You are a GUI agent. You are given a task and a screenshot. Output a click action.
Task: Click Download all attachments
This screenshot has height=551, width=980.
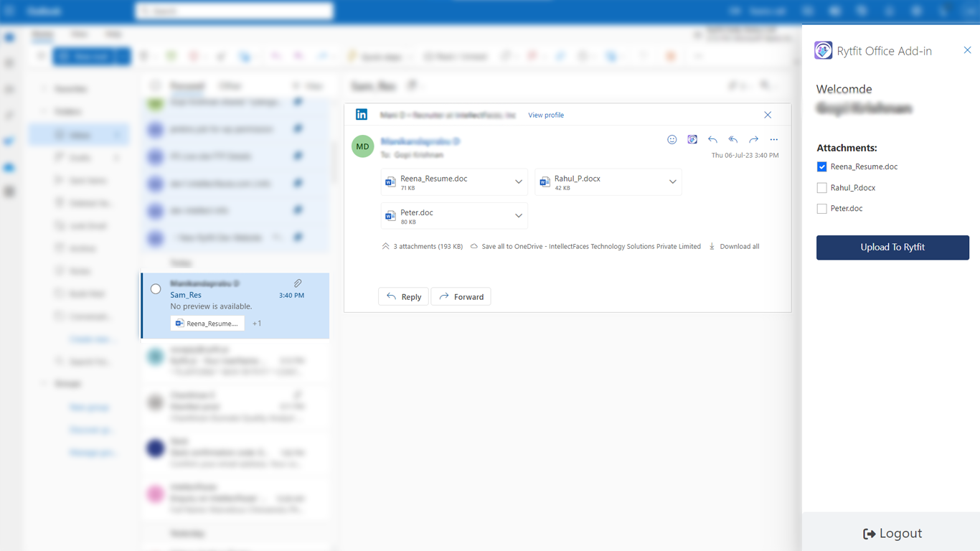click(734, 246)
